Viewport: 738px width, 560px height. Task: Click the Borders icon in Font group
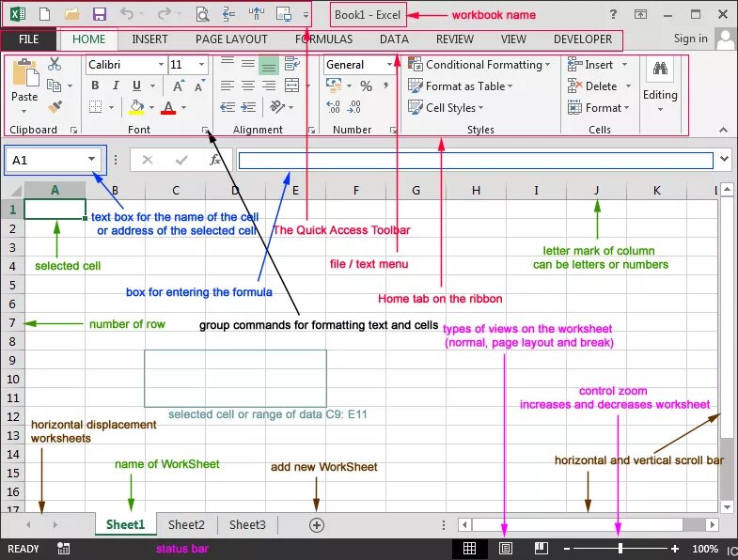click(x=96, y=107)
